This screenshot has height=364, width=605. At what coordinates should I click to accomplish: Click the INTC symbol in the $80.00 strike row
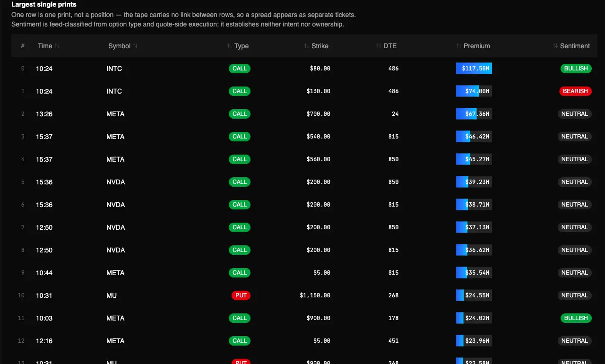[x=114, y=69]
